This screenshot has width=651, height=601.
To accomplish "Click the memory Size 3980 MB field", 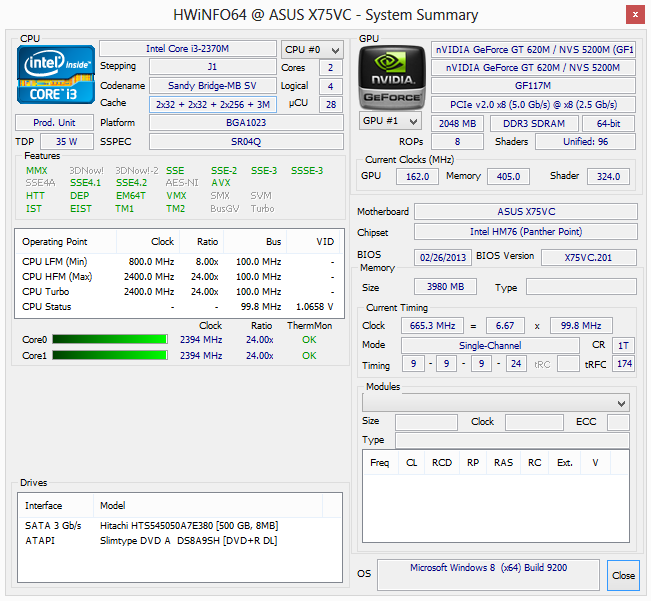I will [445, 286].
